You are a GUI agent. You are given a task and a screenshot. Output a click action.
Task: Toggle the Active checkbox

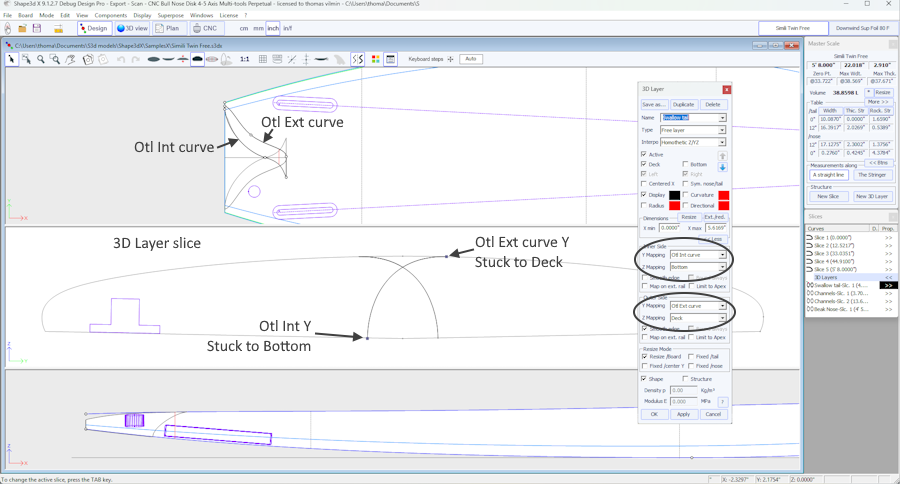click(644, 154)
